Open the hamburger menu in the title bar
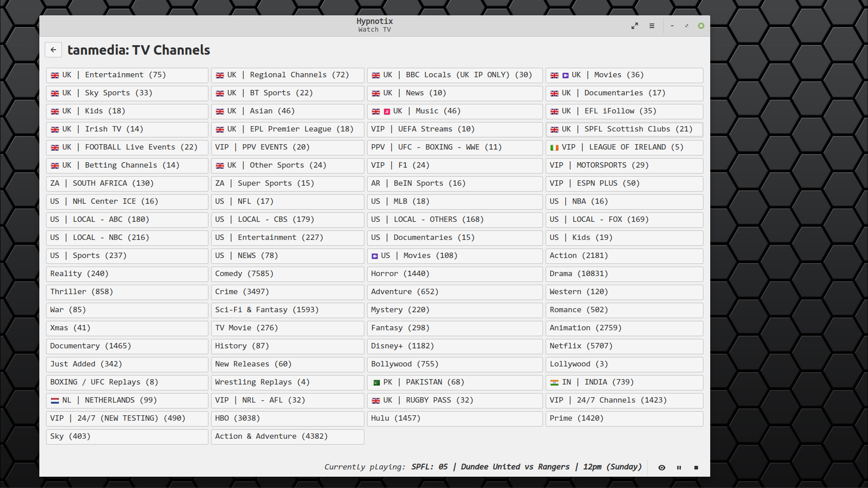This screenshot has height=488, width=868. point(652,26)
